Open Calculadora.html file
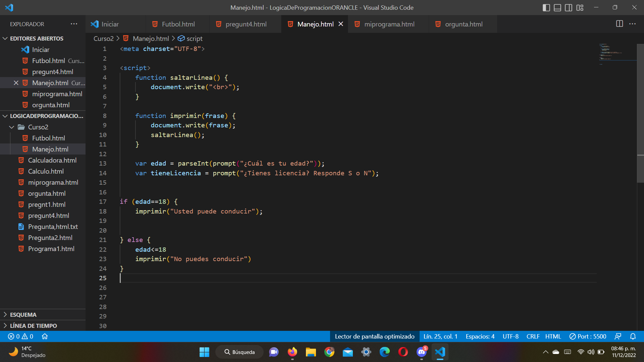 click(x=43, y=160)
